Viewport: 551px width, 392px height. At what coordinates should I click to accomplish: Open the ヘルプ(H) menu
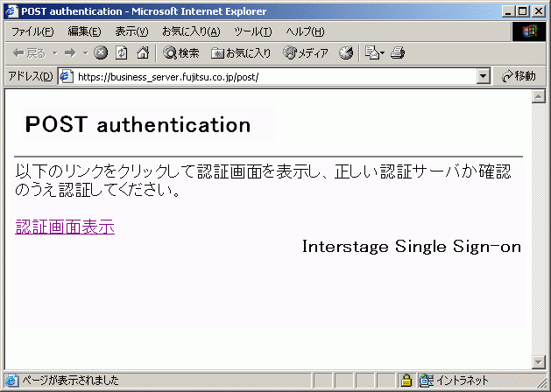pos(305,31)
